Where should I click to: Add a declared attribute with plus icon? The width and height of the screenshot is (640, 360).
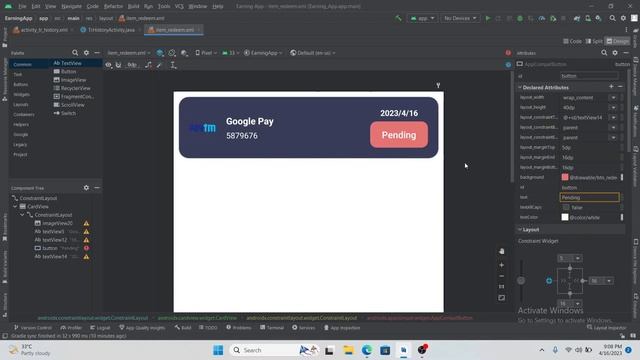(x=611, y=87)
